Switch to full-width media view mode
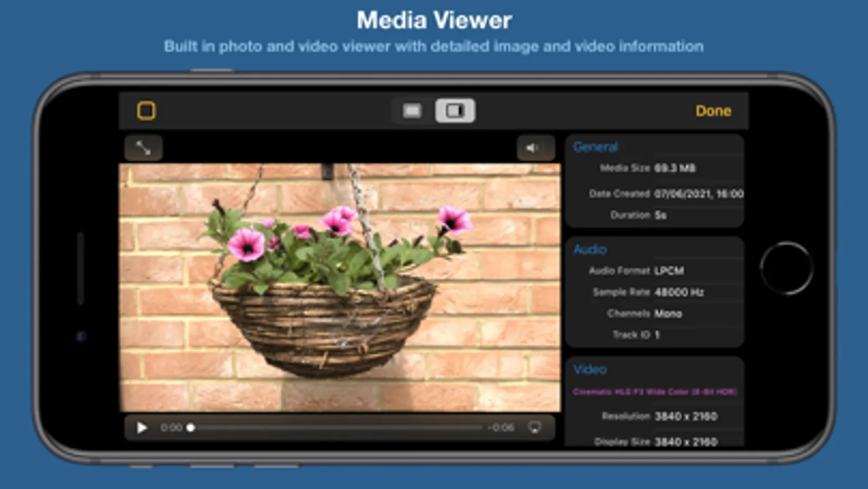Screen dimensions: 868x489 pos(413,111)
